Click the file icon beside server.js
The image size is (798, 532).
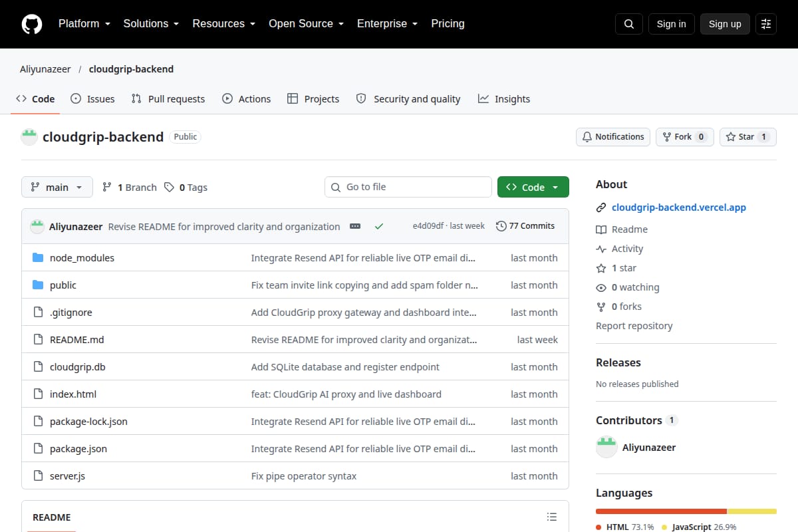pos(38,476)
